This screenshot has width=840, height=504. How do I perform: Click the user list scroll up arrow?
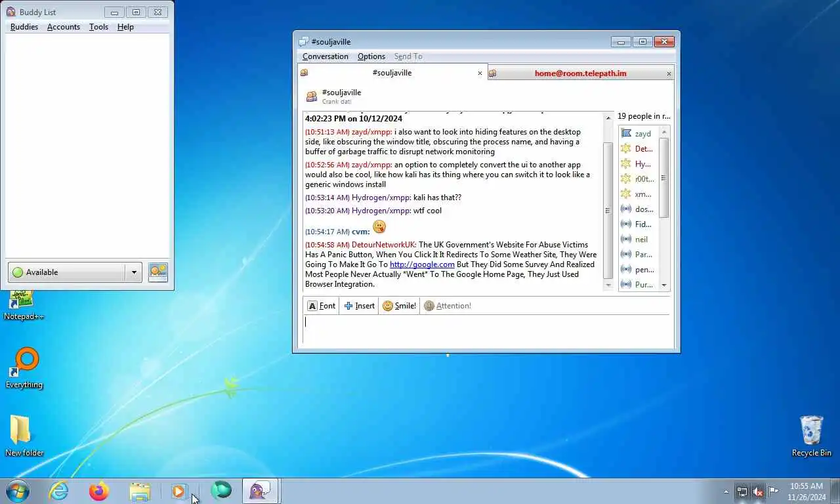664,131
